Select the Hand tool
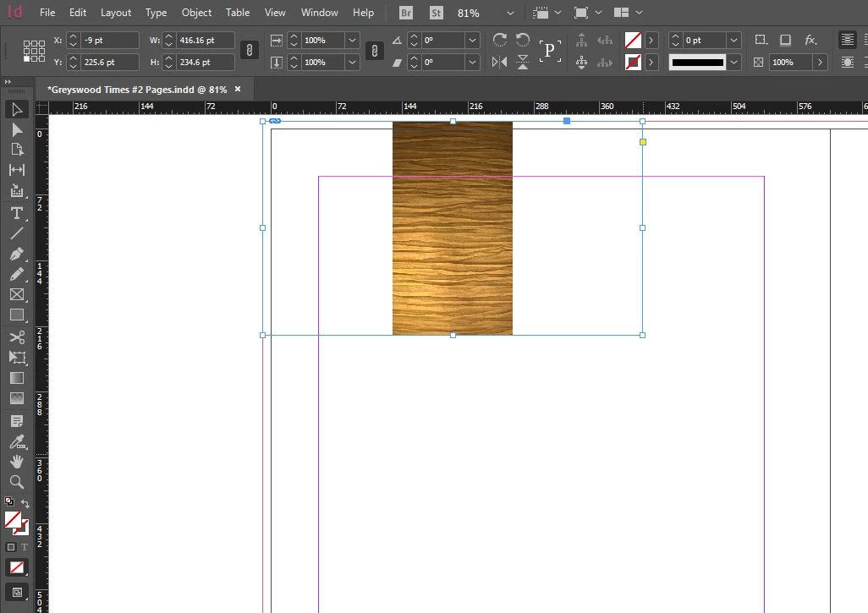The image size is (868, 613). click(x=17, y=462)
